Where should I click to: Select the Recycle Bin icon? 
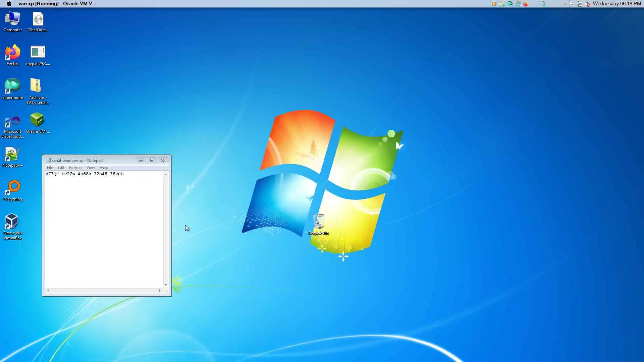318,223
